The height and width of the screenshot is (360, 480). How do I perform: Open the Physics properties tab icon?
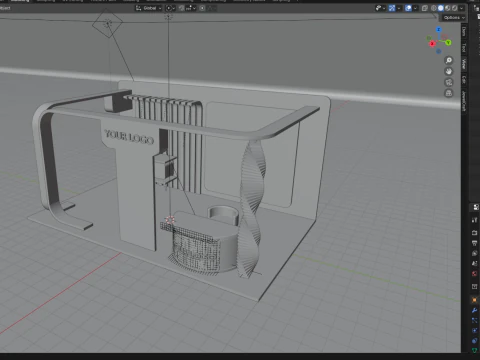click(x=475, y=330)
